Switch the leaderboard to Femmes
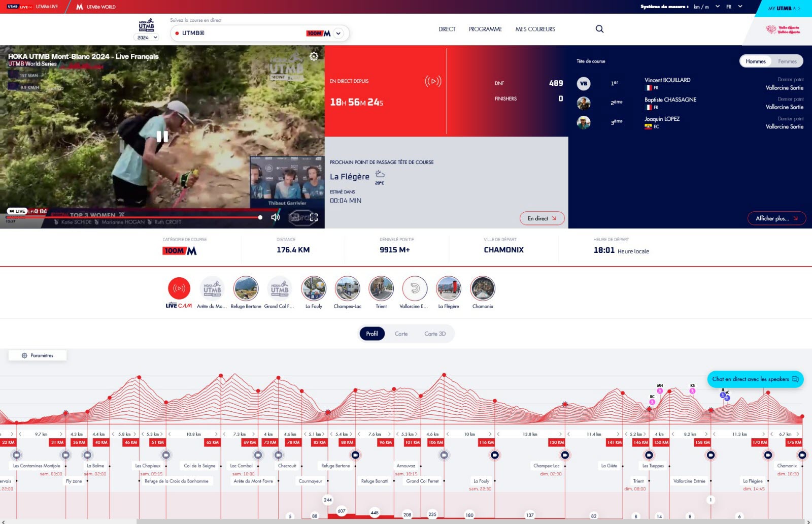The width and height of the screenshot is (812, 524). [787, 61]
